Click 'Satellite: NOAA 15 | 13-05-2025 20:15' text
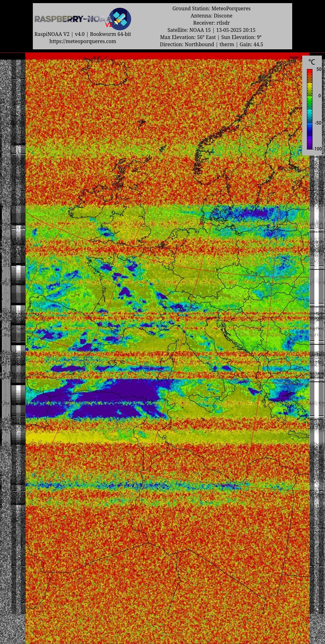Screen dimensions: 325x644 (x=211, y=30)
